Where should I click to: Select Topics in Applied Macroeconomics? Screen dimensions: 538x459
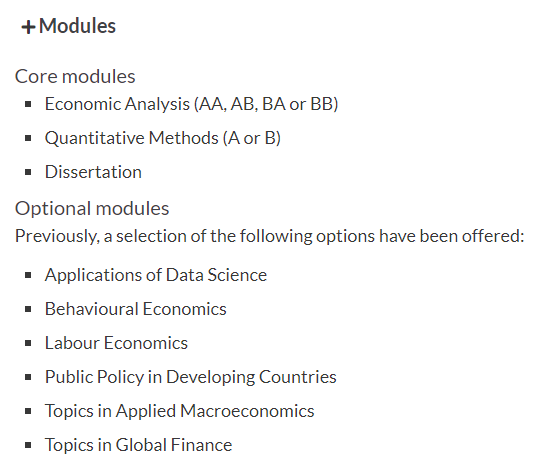[179, 411]
